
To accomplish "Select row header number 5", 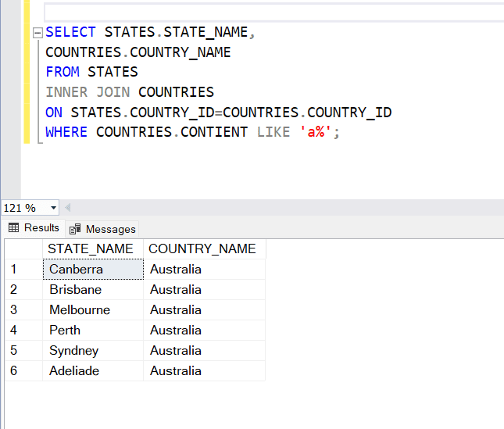I will [23, 350].
